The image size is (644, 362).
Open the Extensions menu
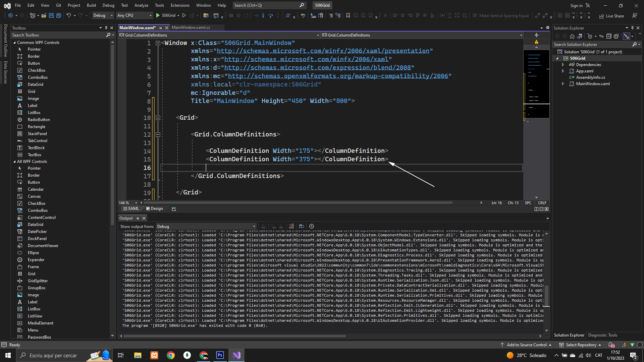pos(180,5)
